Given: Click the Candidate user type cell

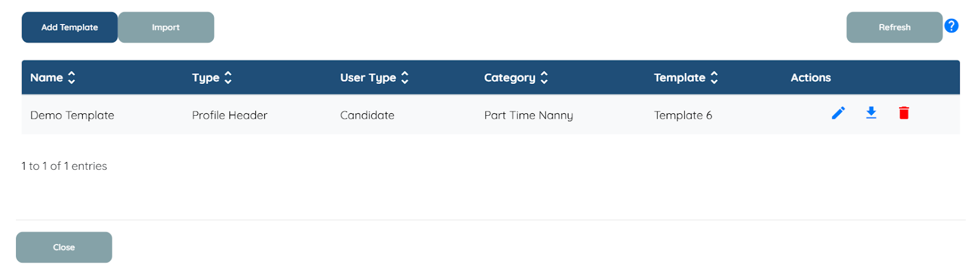Looking at the screenshot, I should point(367,115).
